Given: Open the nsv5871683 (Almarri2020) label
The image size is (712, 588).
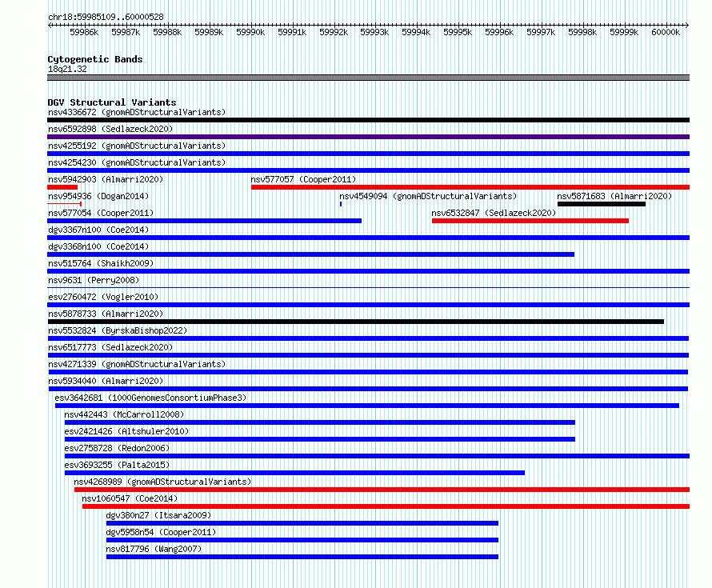Looking at the screenshot, I should (x=614, y=196).
